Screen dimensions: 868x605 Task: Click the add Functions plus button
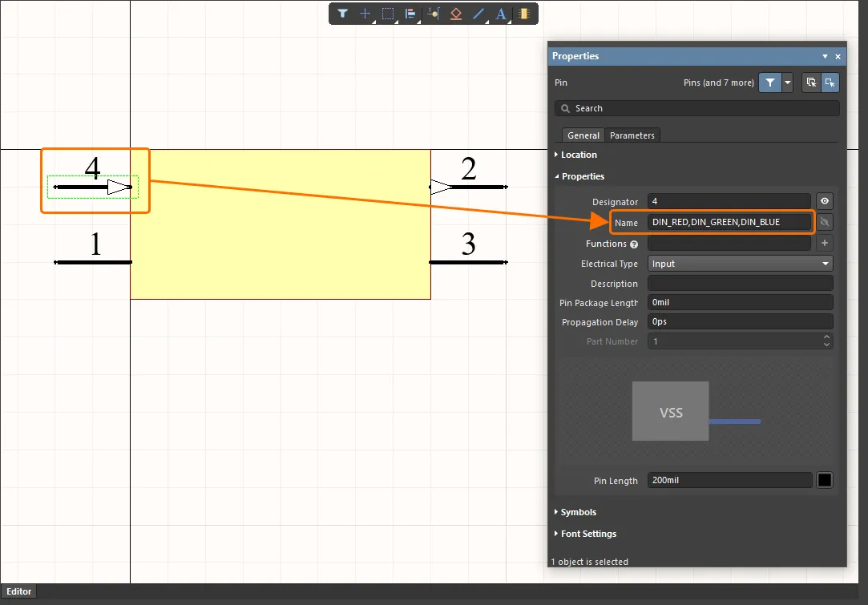pos(825,244)
